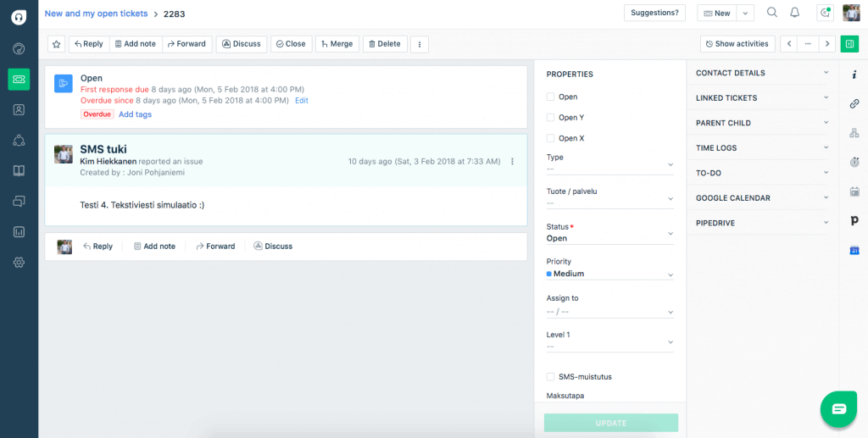Go to the next ticket

click(827, 44)
